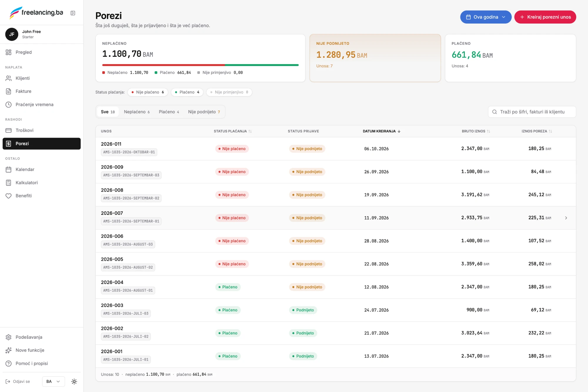Click the Nije podnijeto summary card
This screenshot has width=588, height=392.
coord(375,58)
